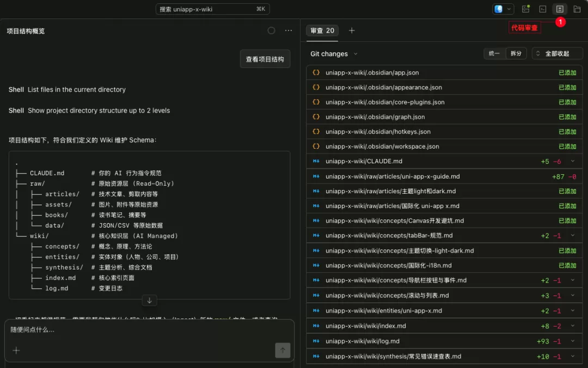Image resolution: width=588 pixels, height=368 pixels.
Task: Click 已添加 status on app.json row
Action: pyautogui.click(x=567, y=73)
